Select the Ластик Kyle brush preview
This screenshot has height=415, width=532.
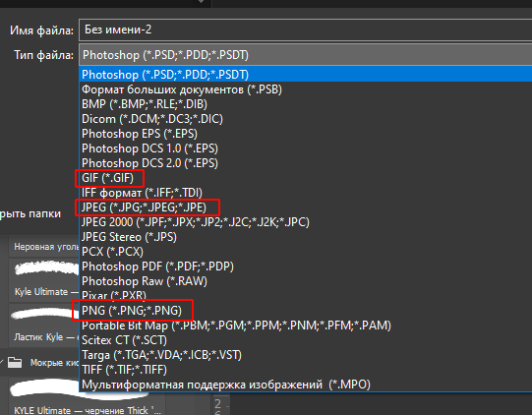pos(45,314)
